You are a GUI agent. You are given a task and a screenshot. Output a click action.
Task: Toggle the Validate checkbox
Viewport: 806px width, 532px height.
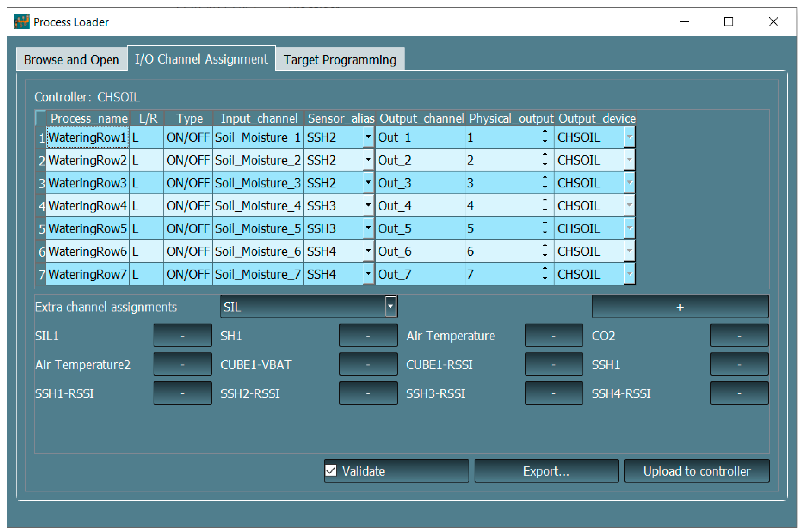pyautogui.click(x=331, y=470)
